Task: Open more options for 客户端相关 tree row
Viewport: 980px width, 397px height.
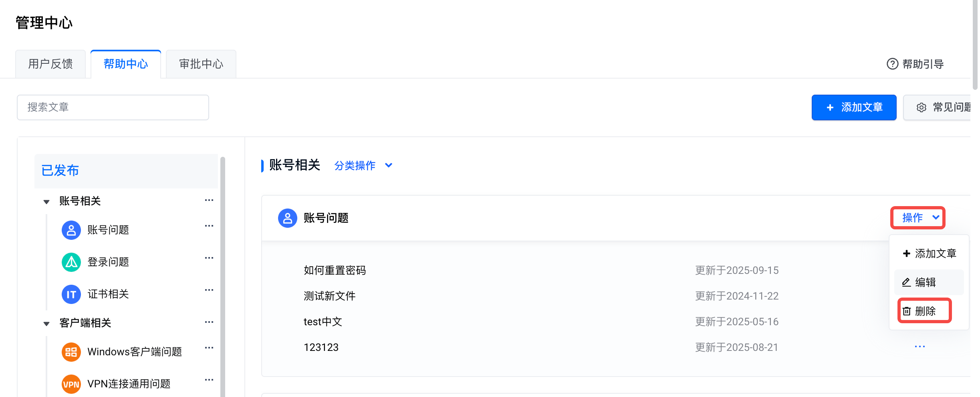Action: 209,322
